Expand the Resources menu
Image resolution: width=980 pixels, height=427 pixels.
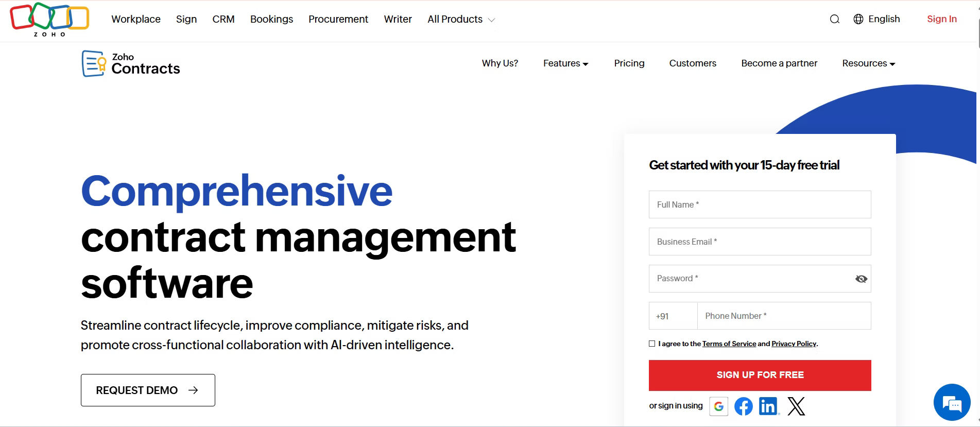(869, 63)
